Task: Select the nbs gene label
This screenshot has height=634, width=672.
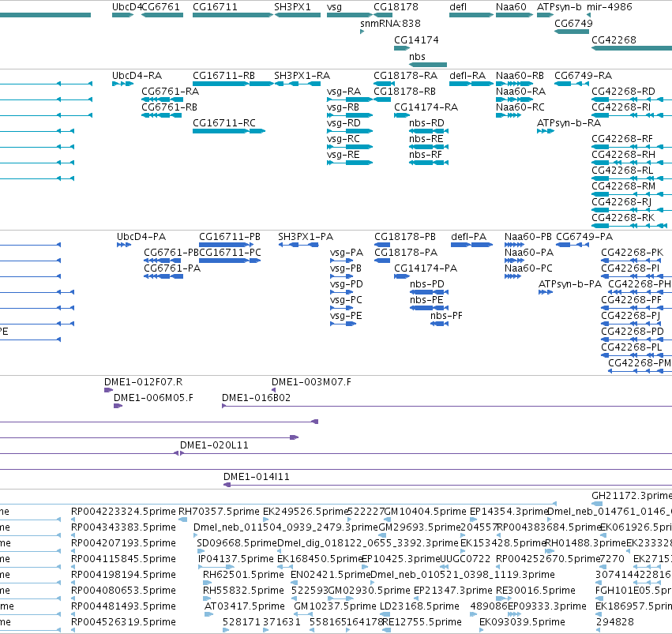Action: click(x=417, y=57)
